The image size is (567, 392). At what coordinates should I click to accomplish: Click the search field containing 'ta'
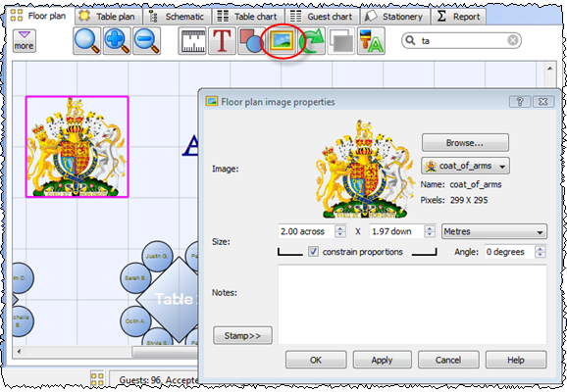pyautogui.click(x=461, y=40)
